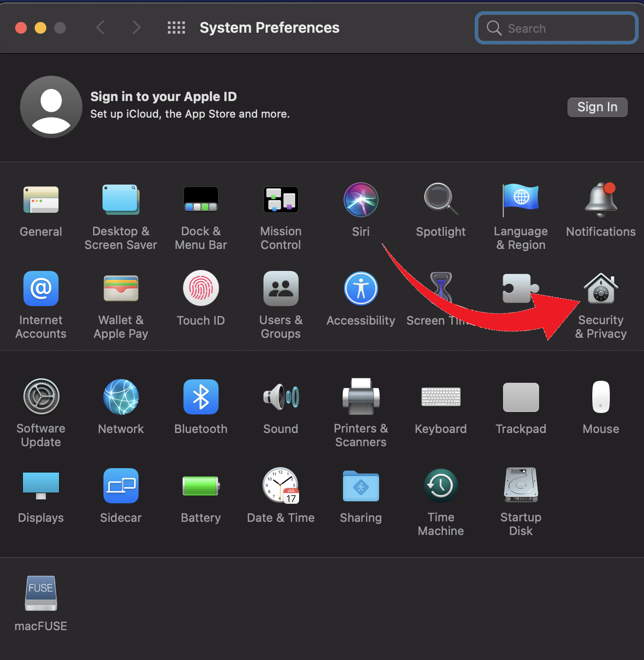
Task: Minimize the window with yellow button
Action: [x=40, y=28]
